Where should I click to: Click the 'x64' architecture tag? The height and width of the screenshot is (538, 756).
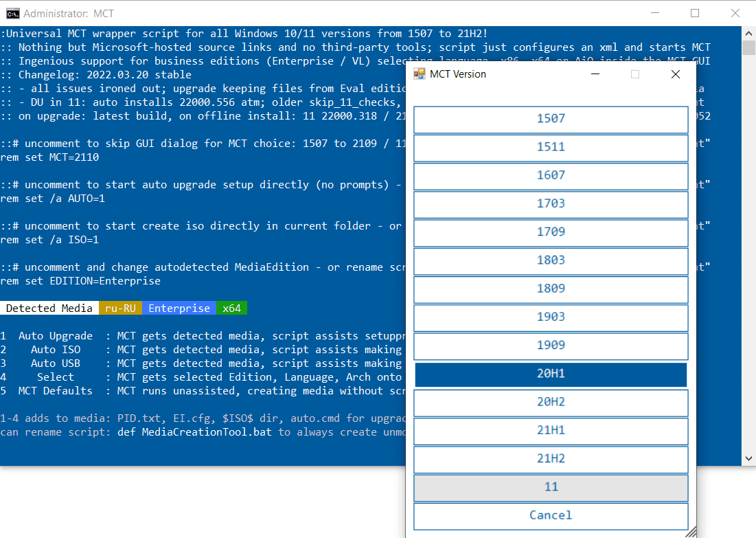[x=232, y=308]
